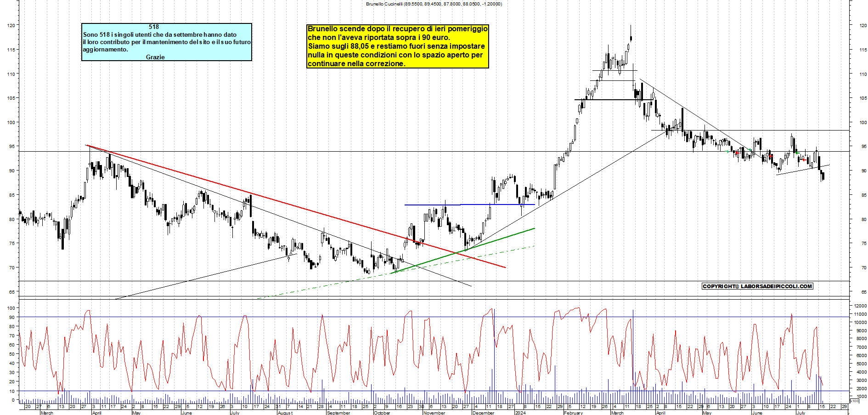Click the 30 value on oscillator scale
Viewport: 868px width, 415px height.
click(x=12, y=372)
